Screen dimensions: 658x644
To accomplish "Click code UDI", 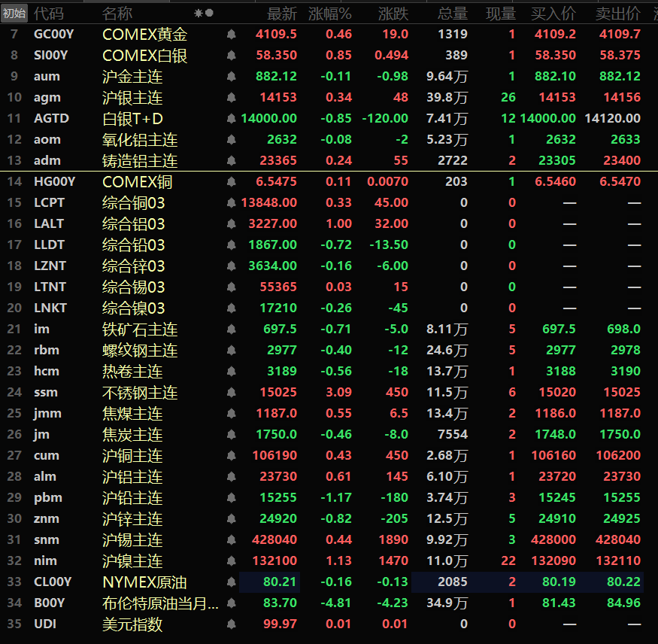I will [45, 624].
